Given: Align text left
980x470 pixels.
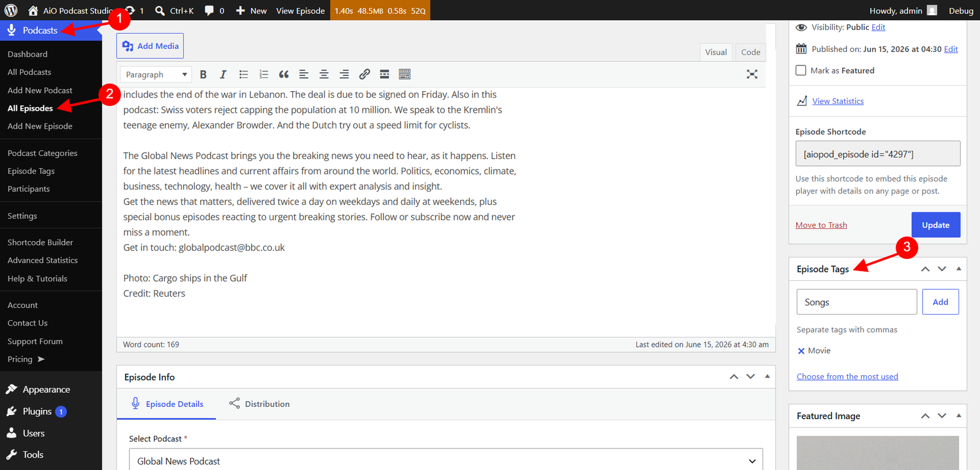Looking at the screenshot, I should 304,74.
